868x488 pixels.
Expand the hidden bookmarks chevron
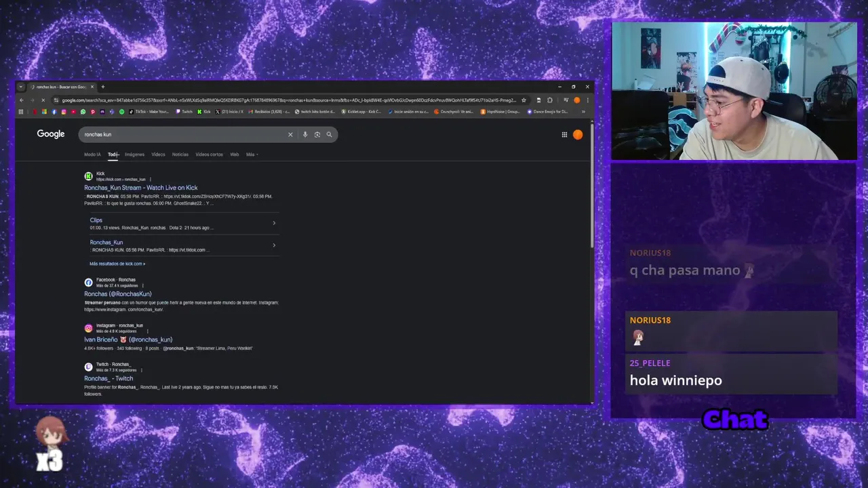click(583, 112)
